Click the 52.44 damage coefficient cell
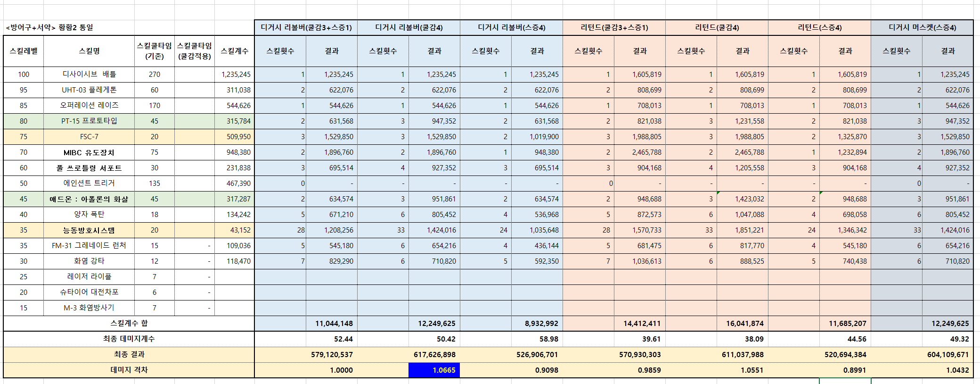The width and height of the screenshot is (980, 384). click(331, 339)
